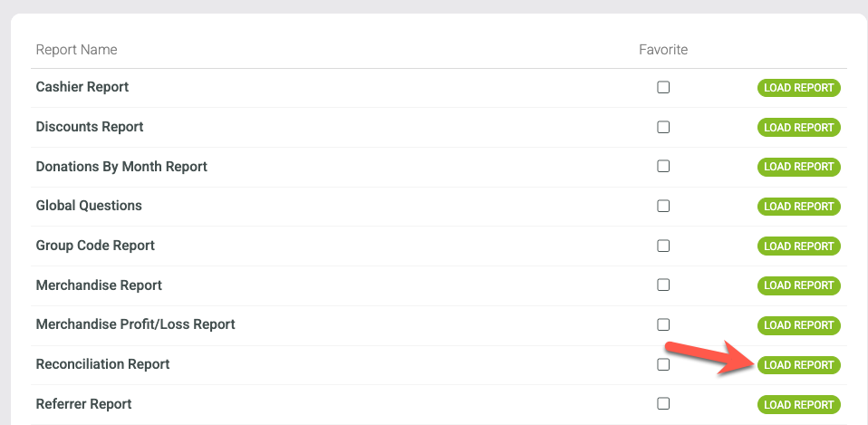Click the Report Name column header
Screen dimensions: 868x425
pos(76,50)
